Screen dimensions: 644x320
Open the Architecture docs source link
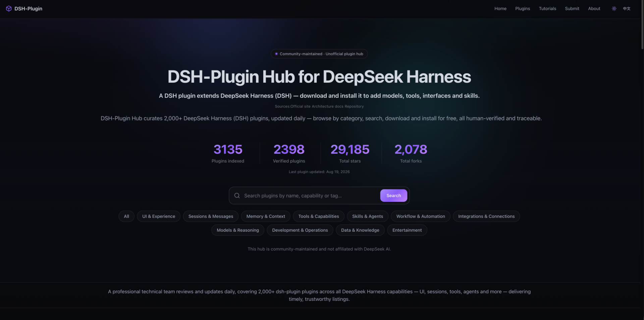coord(328,106)
